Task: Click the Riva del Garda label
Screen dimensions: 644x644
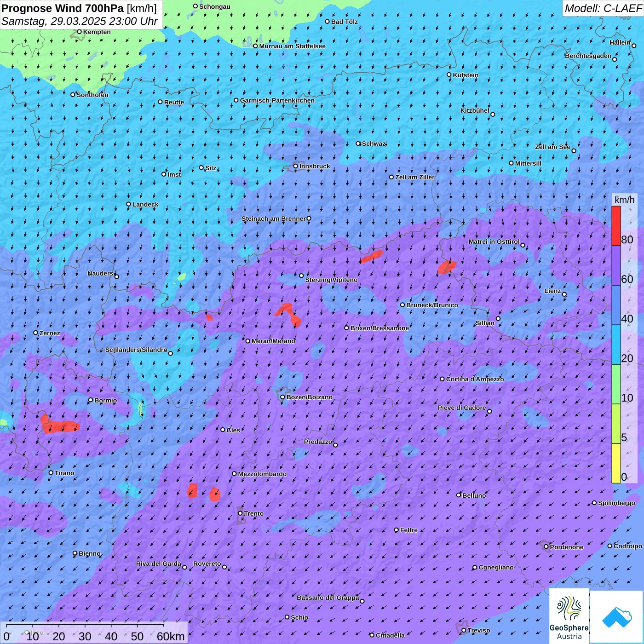Action: (159, 563)
